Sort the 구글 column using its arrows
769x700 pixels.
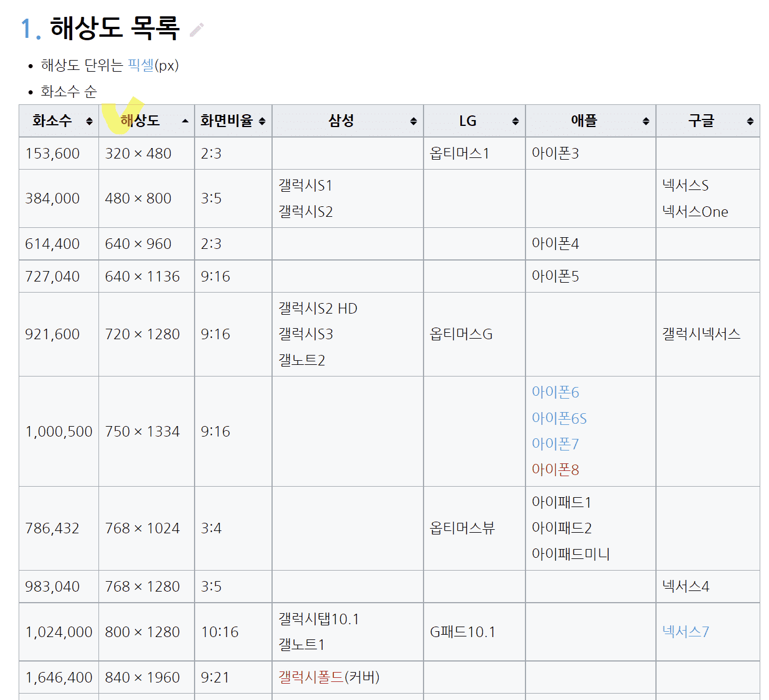[x=750, y=121]
